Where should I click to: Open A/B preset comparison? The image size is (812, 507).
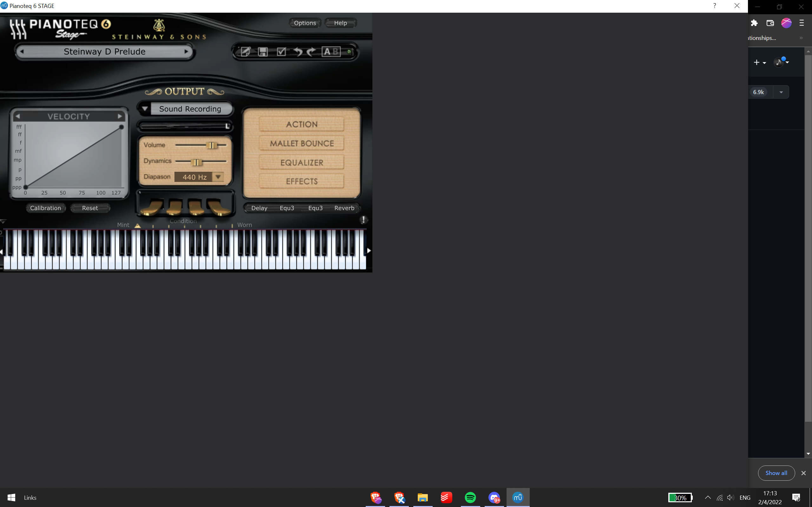[331, 51]
